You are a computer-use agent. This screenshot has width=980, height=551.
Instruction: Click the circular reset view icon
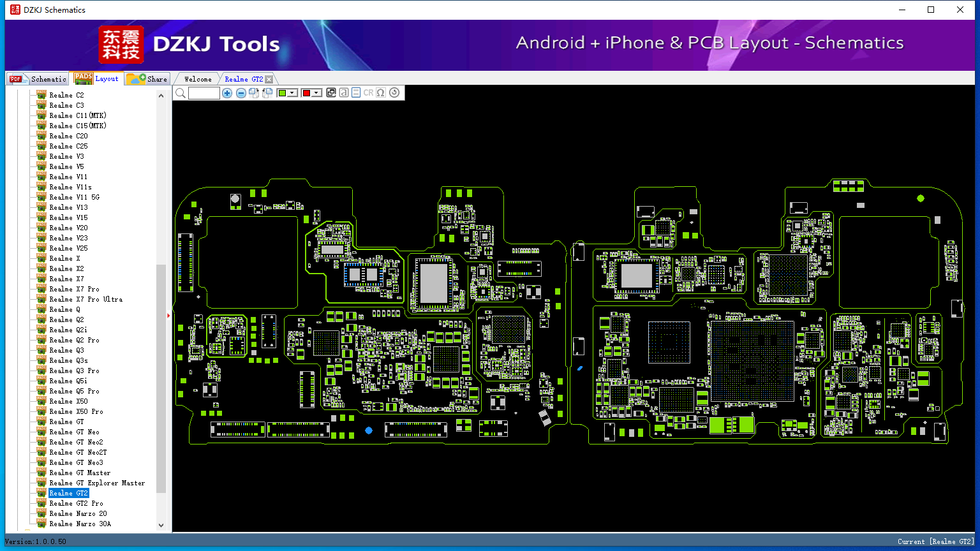pos(394,92)
